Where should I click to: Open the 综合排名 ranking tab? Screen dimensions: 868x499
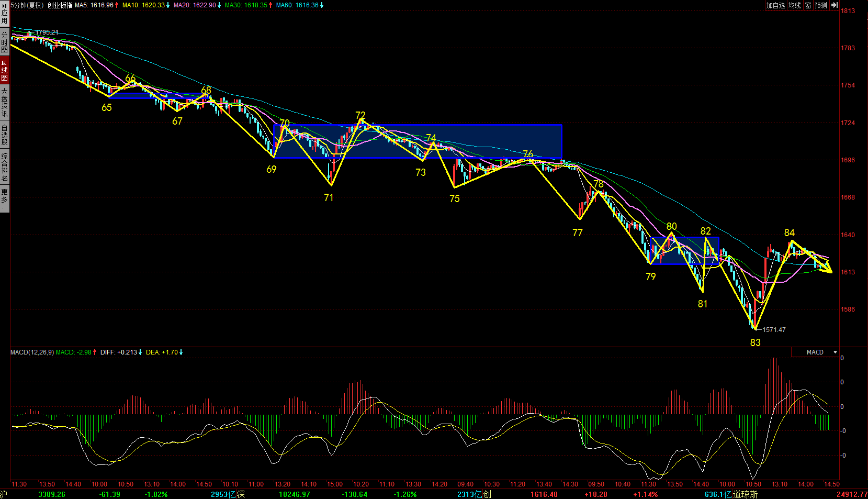point(4,167)
